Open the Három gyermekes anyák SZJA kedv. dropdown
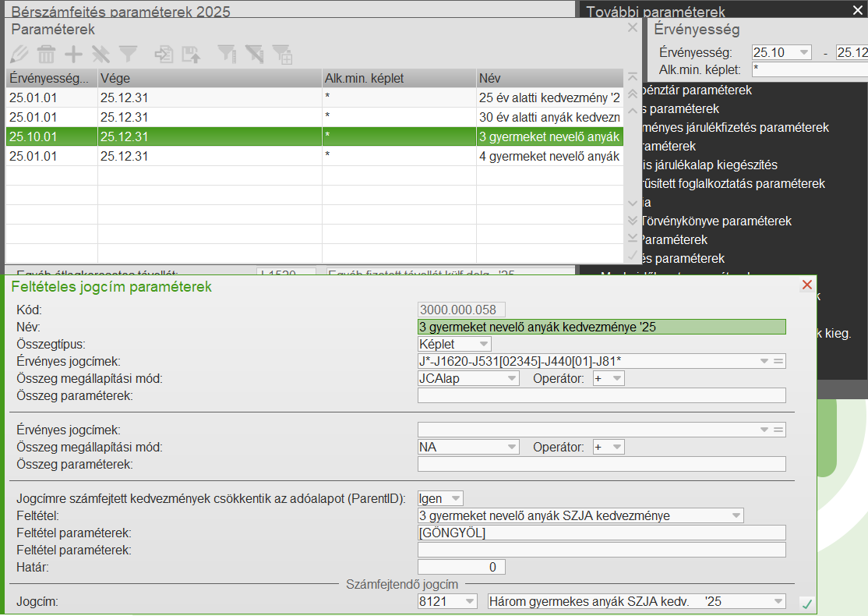Viewport: 868px width, 616px height. tap(778, 602)
